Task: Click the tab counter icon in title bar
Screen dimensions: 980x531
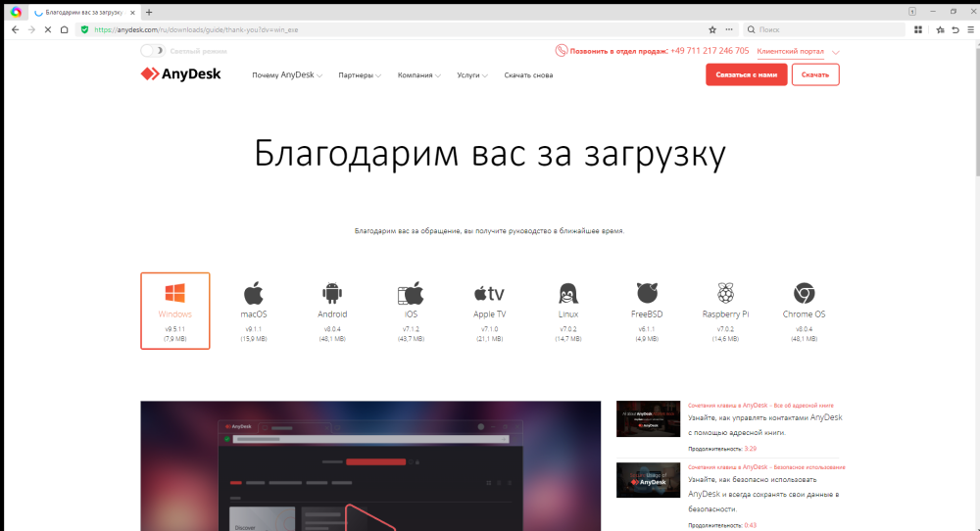Action: tap(911, 11)
